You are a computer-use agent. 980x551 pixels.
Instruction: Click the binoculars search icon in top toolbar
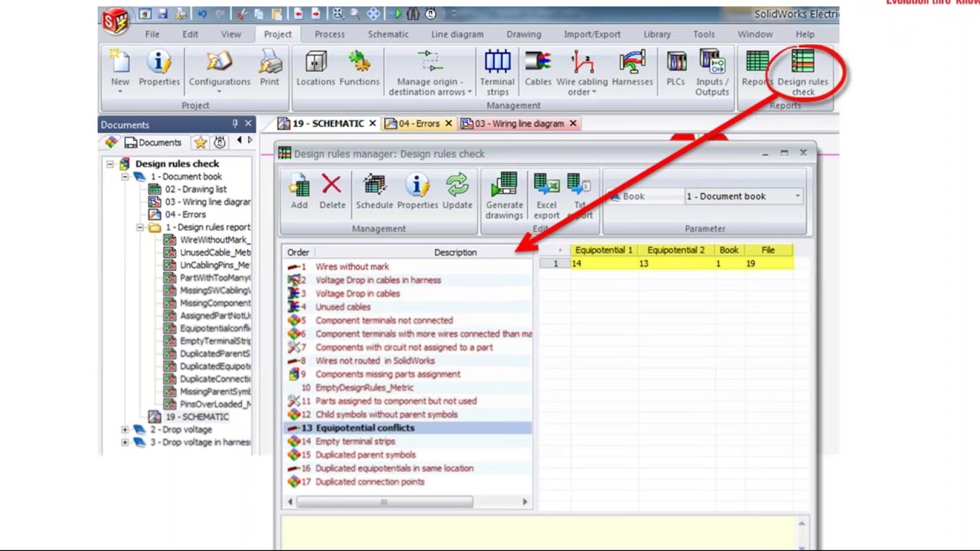click(413, 14)
